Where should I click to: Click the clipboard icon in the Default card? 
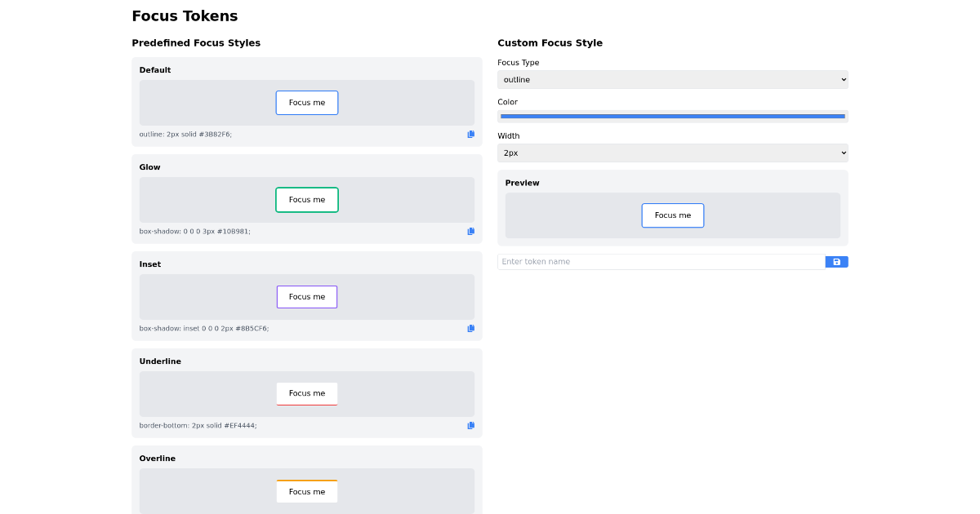[x=470, y=134]
